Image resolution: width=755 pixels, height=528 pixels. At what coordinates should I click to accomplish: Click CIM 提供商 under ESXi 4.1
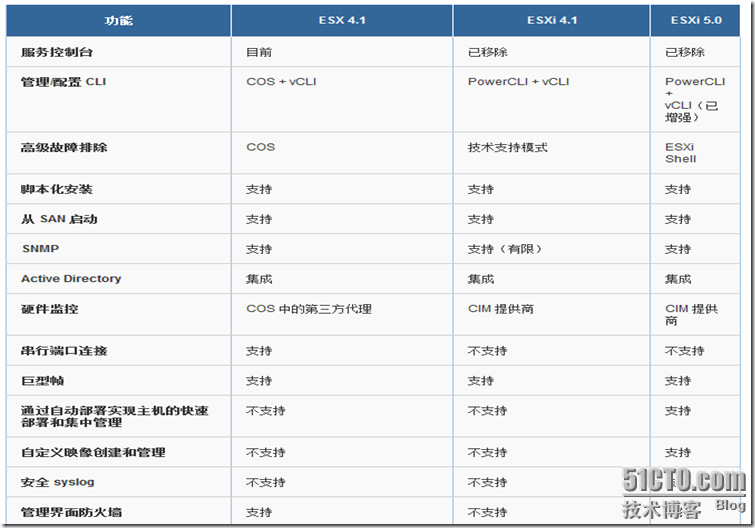click(501, 309)
